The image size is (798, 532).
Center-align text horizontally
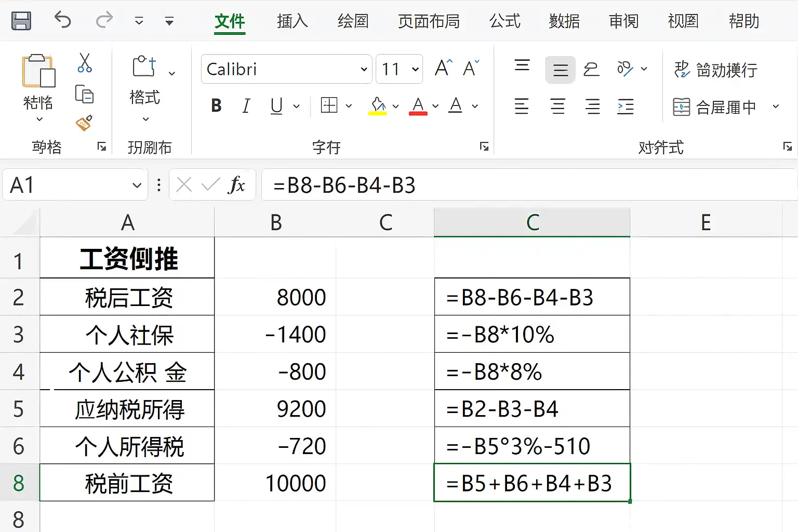point(558,107)
